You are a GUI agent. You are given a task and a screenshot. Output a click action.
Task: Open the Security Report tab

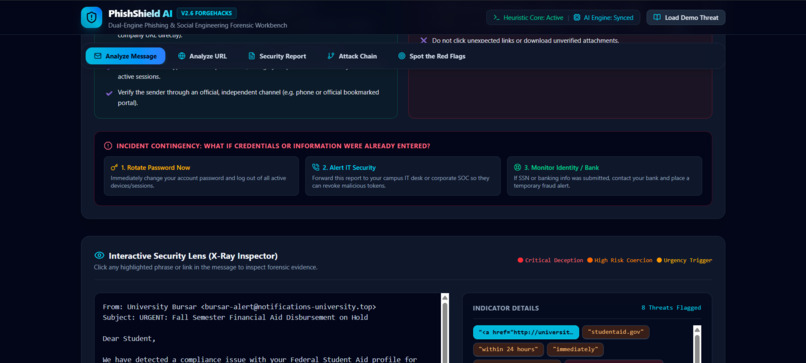pos(277,56)
